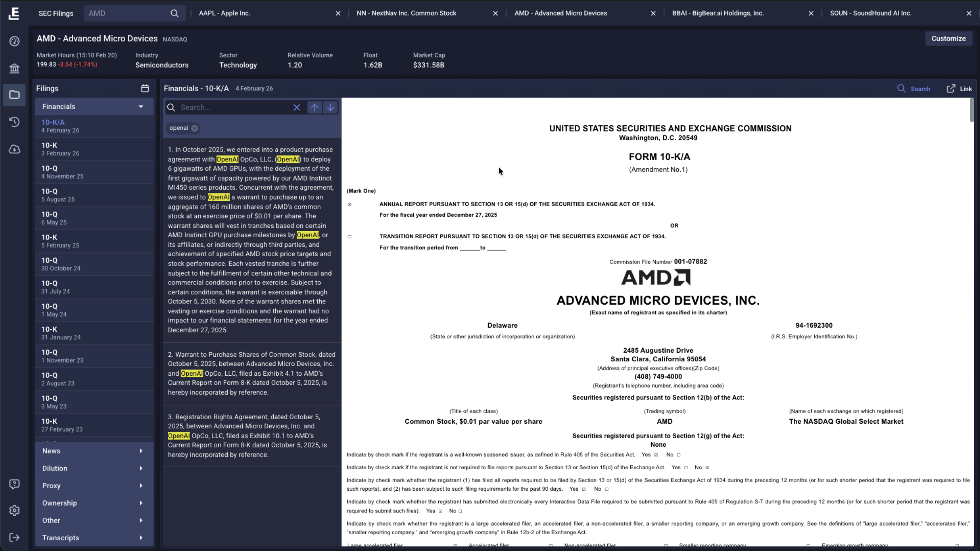980x551 pixels.
Task: Open the filing external Link
Action: pyautogui.click(x=959, y=89)
